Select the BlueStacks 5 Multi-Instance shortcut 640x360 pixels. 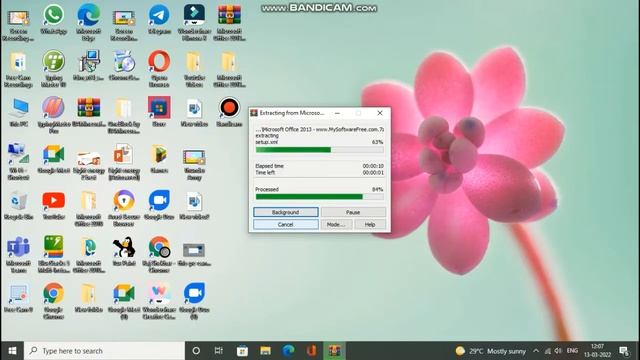tap(53, 255)
